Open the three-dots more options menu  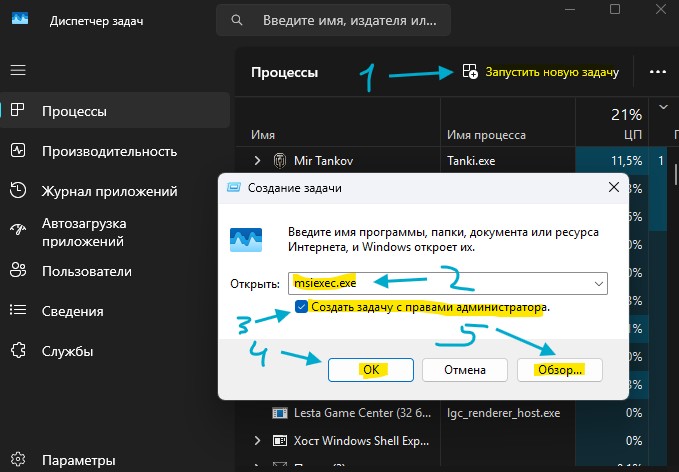click(658, 72)
